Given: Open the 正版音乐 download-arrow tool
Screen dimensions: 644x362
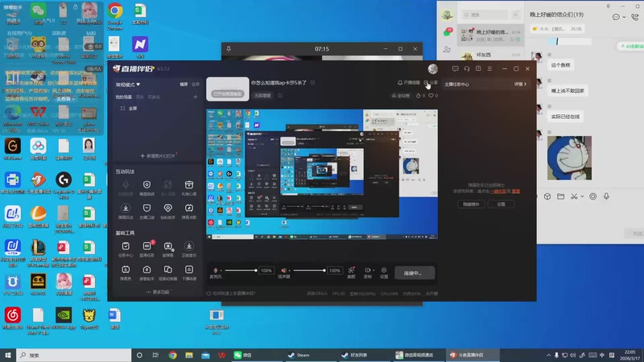Looking at the screenshot, I should pos(189,246).
